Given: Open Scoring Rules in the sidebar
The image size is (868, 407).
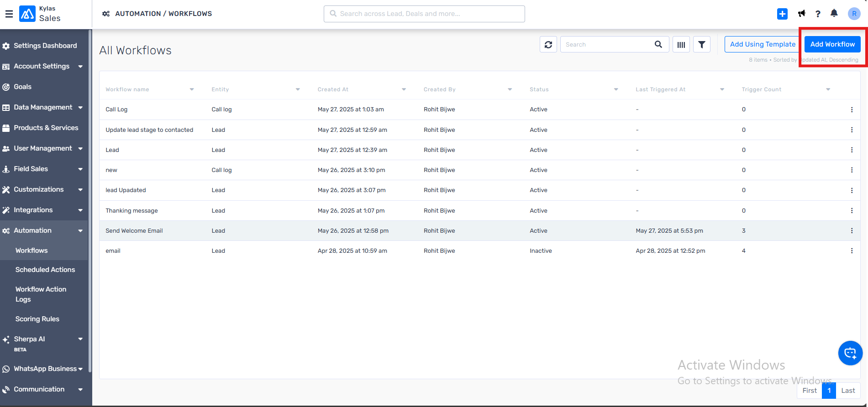Looking at the screenshot, I should [x=37, y=319].
